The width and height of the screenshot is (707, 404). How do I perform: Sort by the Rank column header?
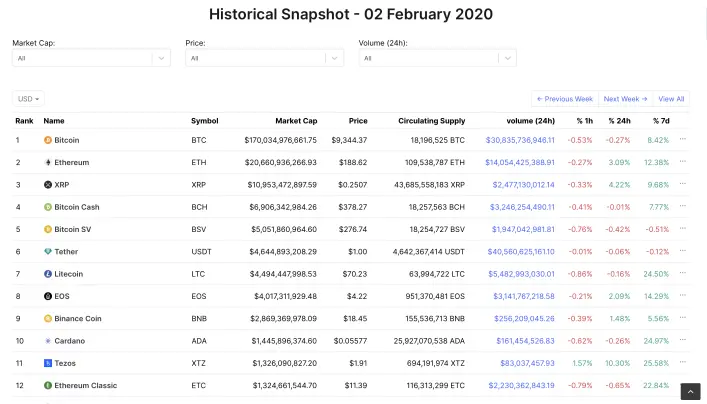[x=24, y=121]
